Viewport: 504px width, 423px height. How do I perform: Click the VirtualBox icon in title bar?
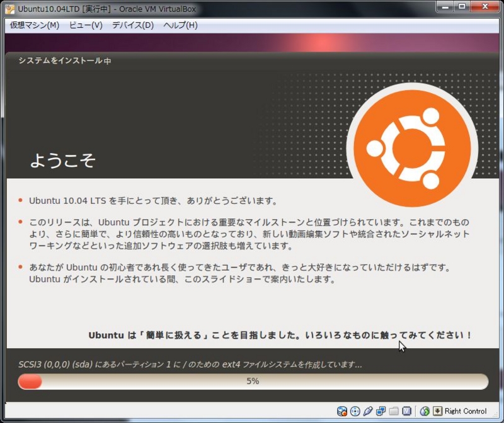pos(9,9)
